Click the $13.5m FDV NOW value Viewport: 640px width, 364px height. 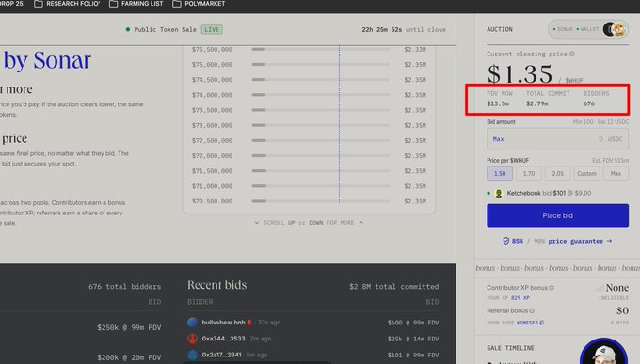click(x=498, y=103)
